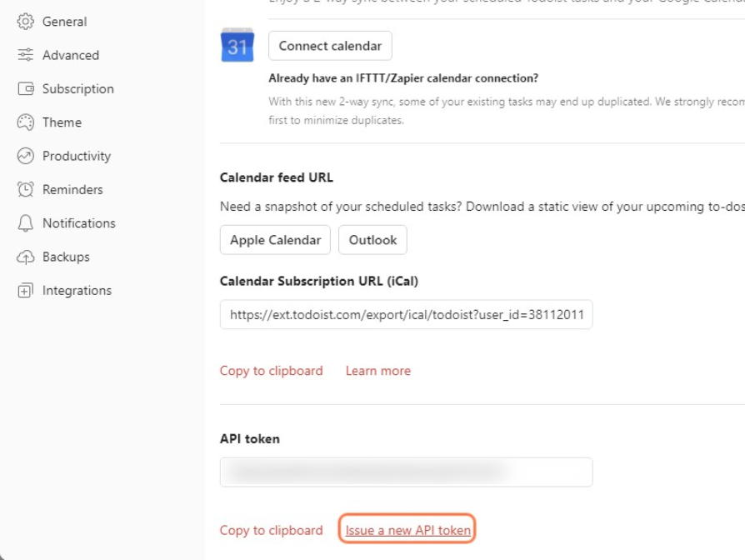The width and height of the screenshot is (745, 560).
Task: Click the Advanced sliders icon
Action: click(26, 55)
